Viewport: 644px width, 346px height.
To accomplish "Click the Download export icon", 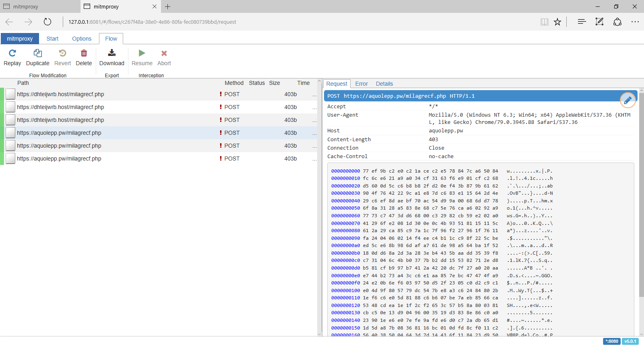I will coord(112,53).
